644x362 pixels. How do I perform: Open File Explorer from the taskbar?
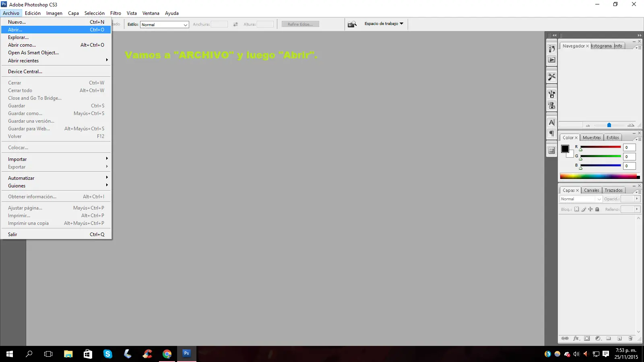coord(68,354)
